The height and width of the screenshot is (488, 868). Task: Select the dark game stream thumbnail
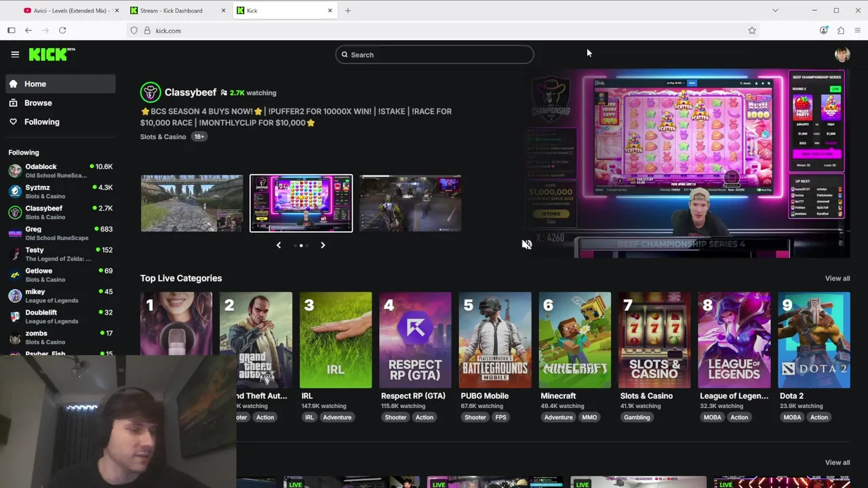[x=410, y=203]
